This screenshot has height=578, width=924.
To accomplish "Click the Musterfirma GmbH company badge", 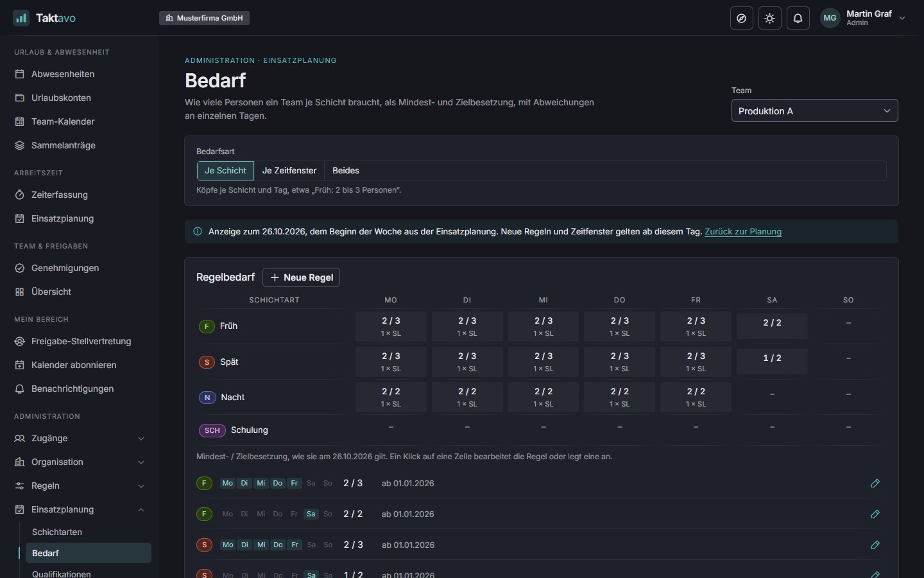I will click(204, 18).
